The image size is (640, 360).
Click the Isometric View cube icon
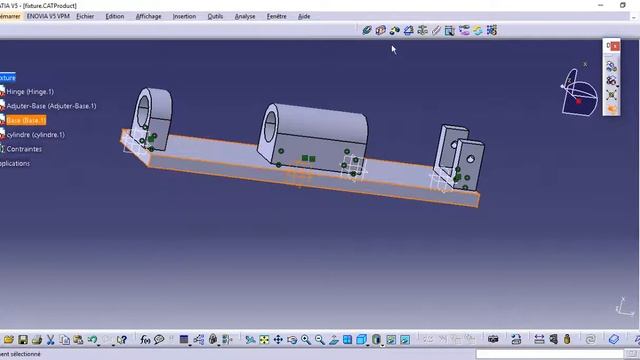click(361, 340)
